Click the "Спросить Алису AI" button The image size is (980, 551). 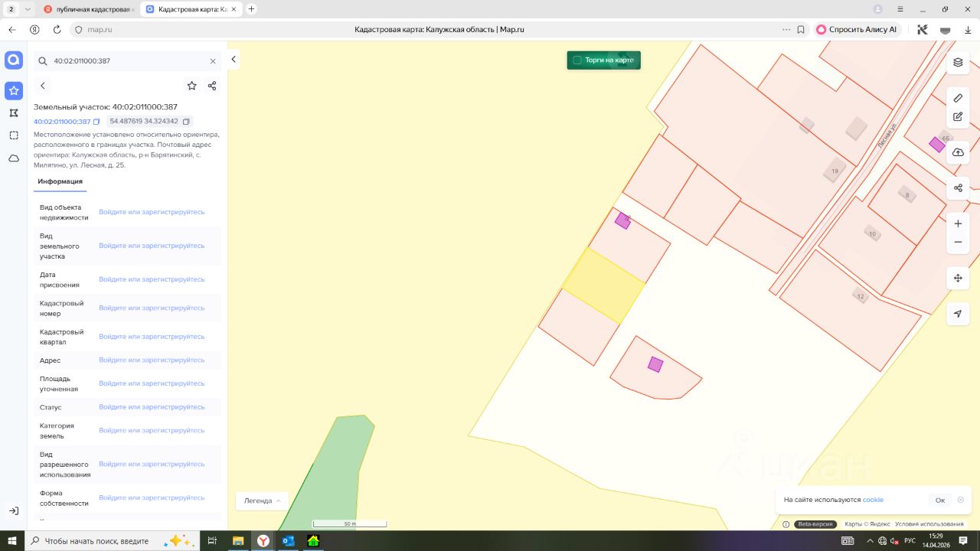point(856,30)
